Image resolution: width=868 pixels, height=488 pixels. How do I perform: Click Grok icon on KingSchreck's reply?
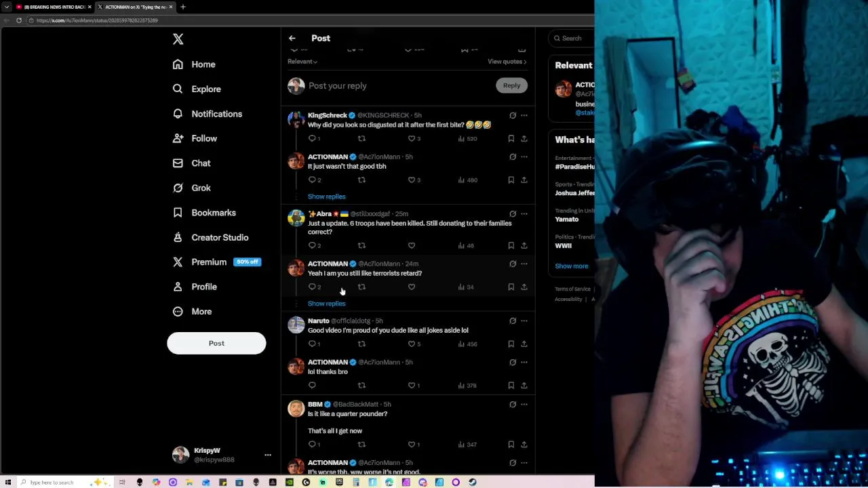[x=513, y=115]
